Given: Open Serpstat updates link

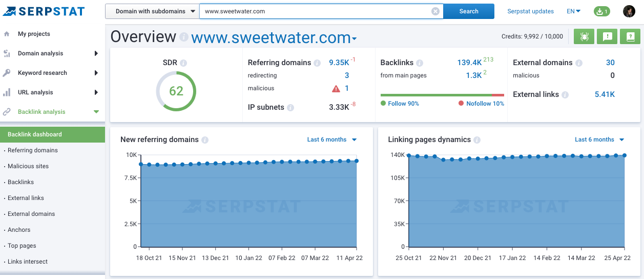Looking at the screenshot, I should pos(530,11).
